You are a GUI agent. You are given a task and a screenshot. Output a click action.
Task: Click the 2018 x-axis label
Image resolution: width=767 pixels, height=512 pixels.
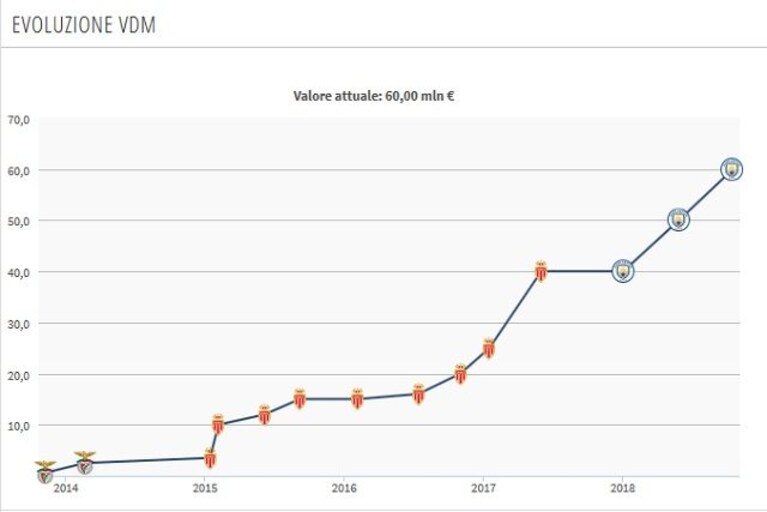click(623, 488)
